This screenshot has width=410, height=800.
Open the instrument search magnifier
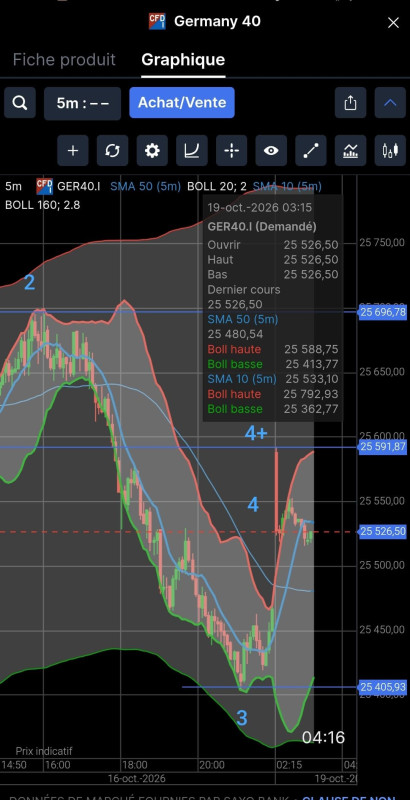point(20,103)
